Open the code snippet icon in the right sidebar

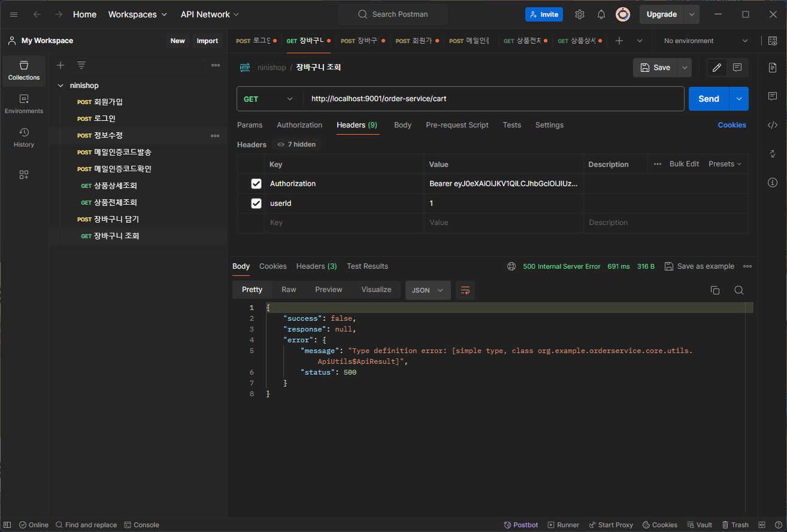773,125
